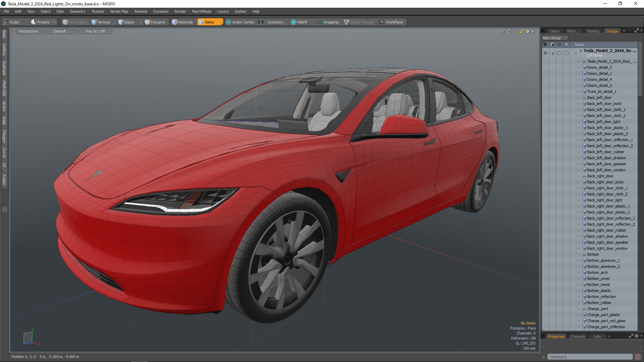Image resolution: width=644 pixels, height=362 pixels.
Task: Switch to Edges selection mode
Action: point(129,22)
